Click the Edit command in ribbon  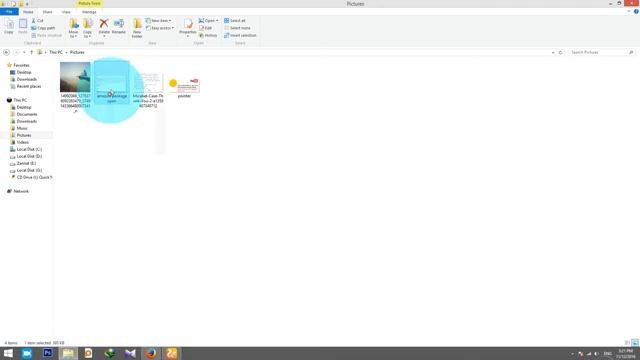205,28
